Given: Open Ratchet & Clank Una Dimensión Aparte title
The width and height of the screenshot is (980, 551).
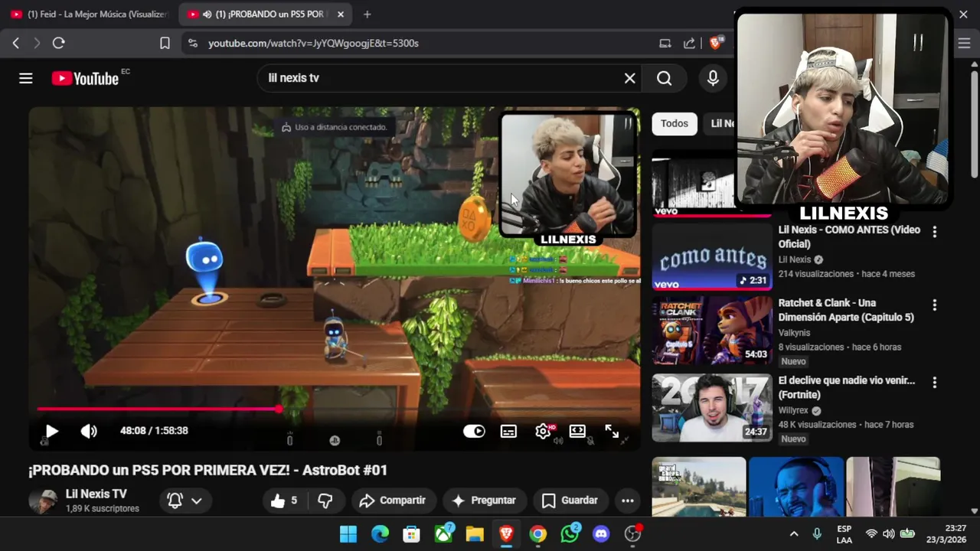Looking at the screenshot, I should tap(846, 310).
